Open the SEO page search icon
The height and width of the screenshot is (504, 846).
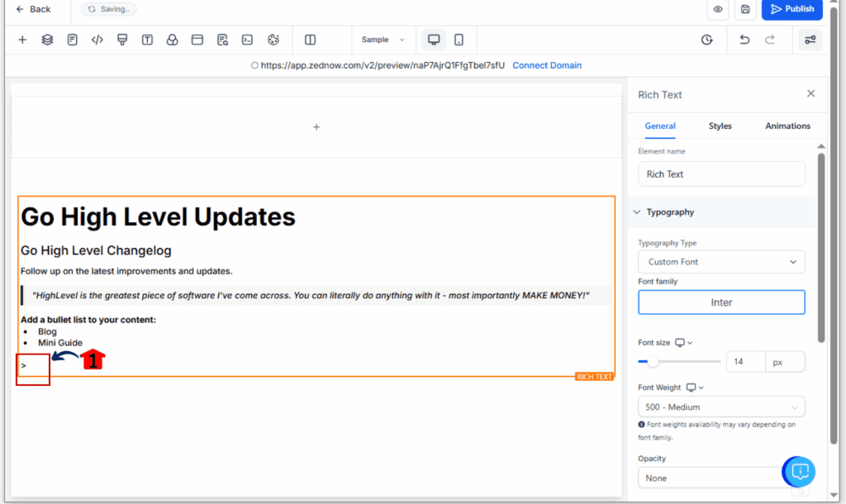(x=222, y=40)
